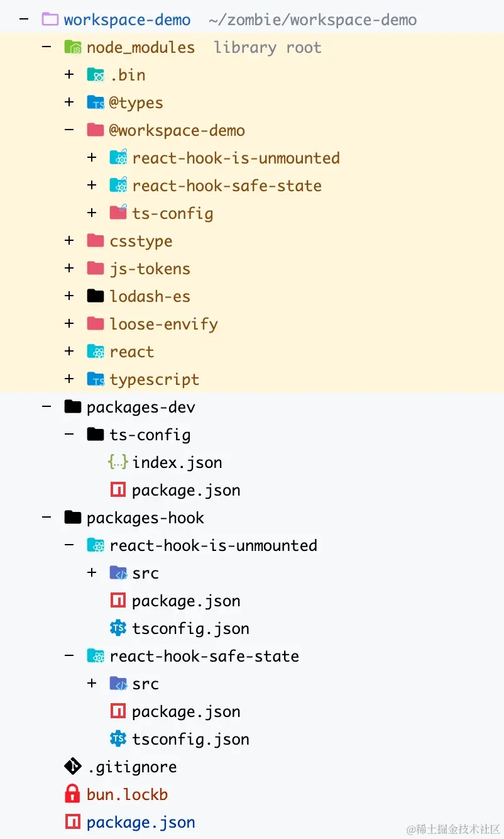Click the npm icon next to the root package.json
Screen dimensions: 504x839
(x=72, y=821)
